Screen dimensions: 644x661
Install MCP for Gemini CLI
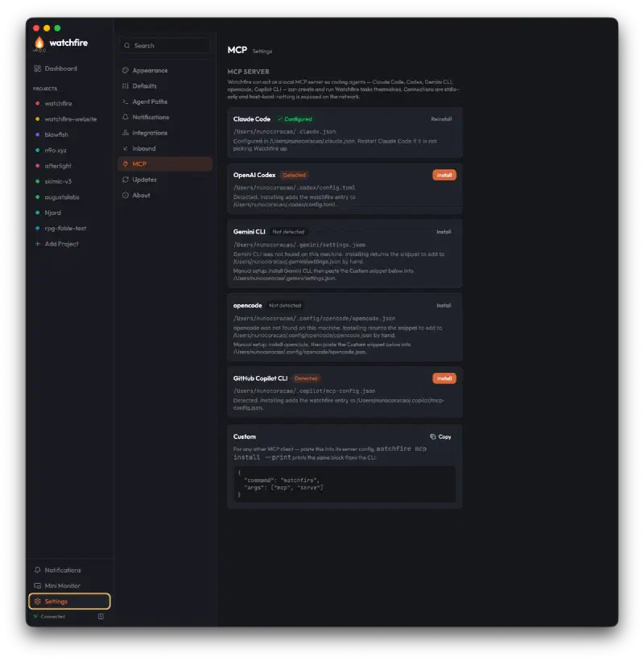[x=444, y=232]
